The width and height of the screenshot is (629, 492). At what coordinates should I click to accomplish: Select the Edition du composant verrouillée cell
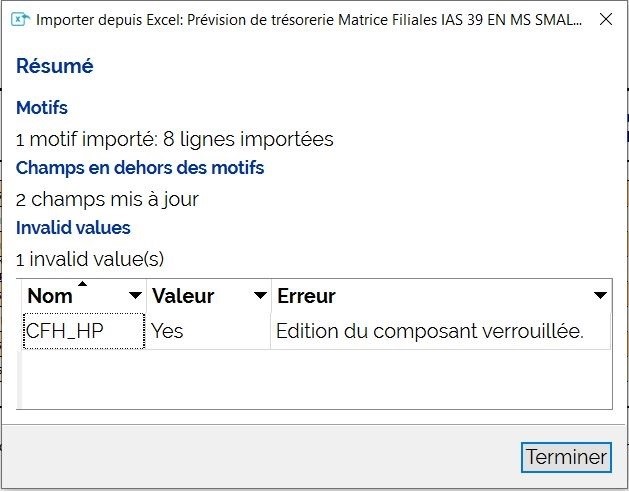tap(440, 331)
